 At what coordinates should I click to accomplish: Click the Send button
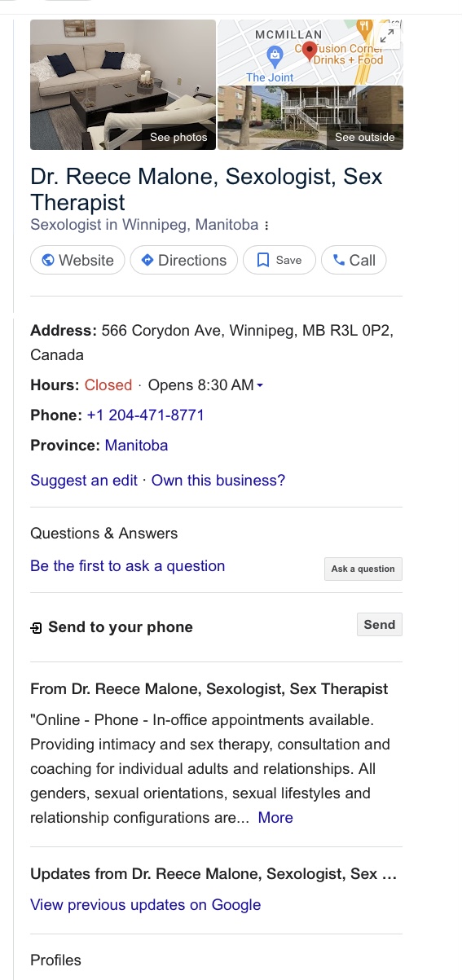click(x=380, y=625)
